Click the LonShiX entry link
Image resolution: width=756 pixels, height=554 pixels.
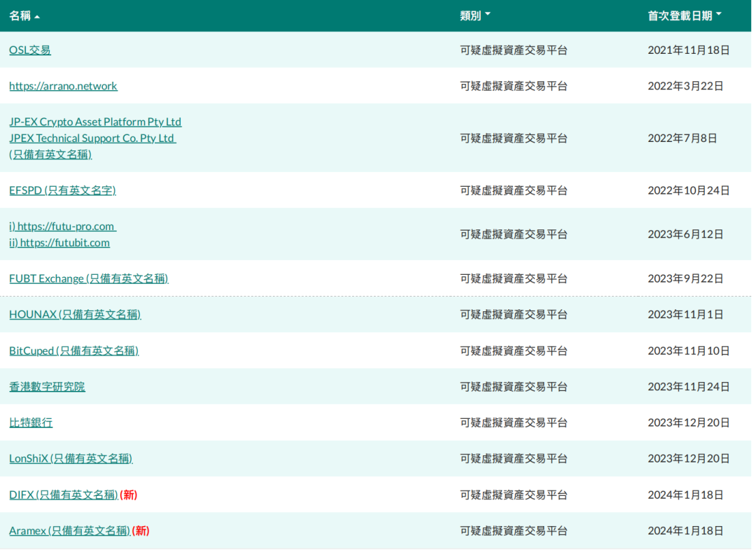tap(71, 459)
